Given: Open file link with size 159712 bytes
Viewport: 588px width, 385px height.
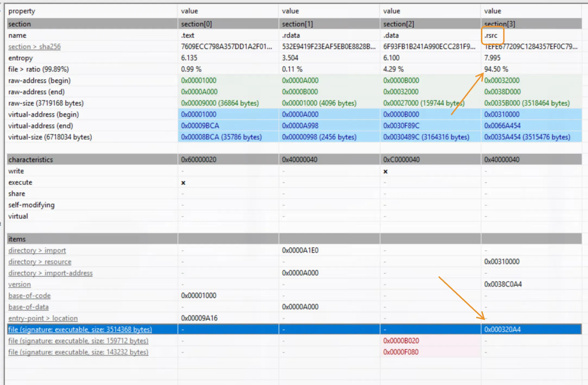Looking at the screenshot, I should (x=78, y=341).
